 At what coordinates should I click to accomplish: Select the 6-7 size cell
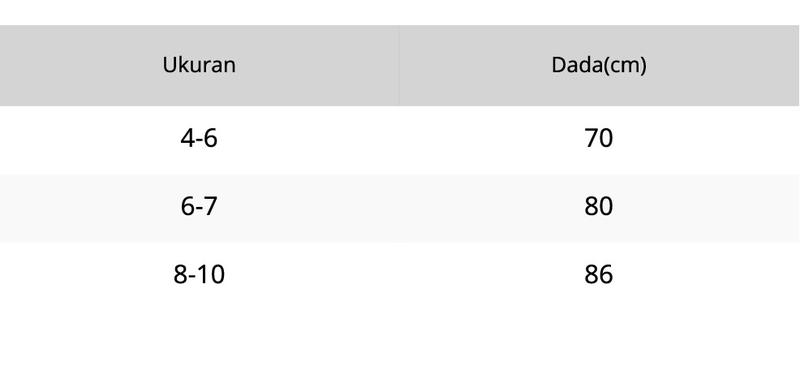199,207
